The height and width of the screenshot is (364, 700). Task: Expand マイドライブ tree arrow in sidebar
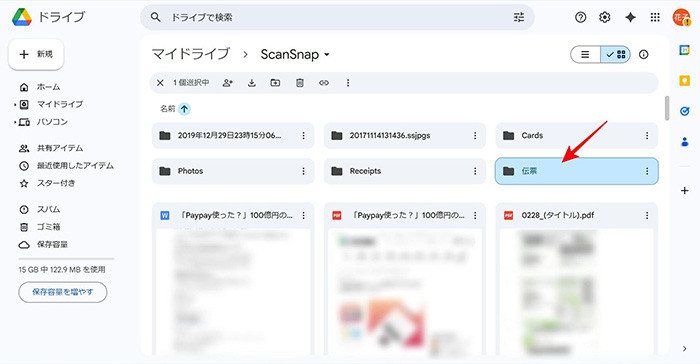pos(15,105)
